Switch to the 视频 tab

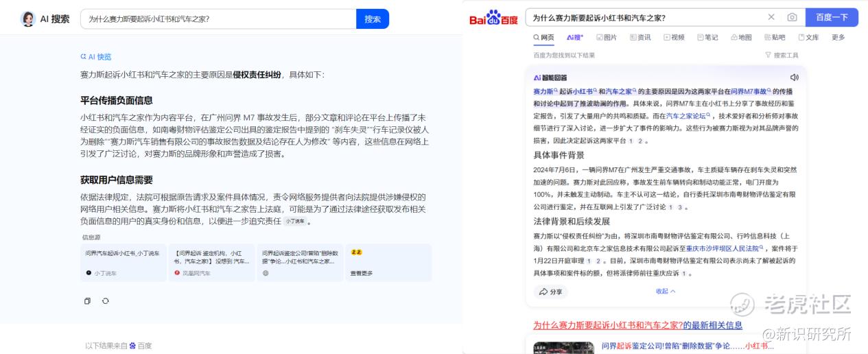tap(674, 38)
